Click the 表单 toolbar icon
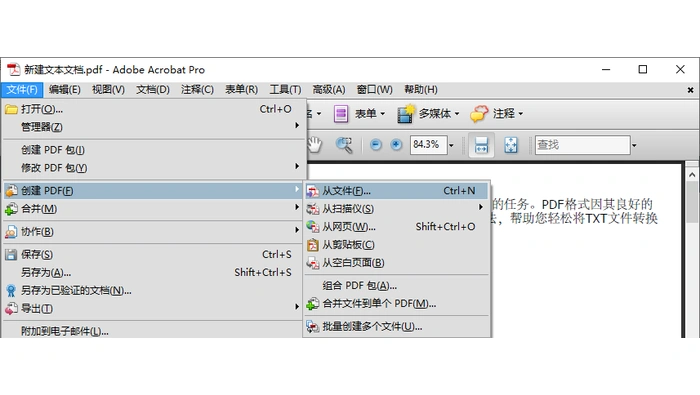700x395 pixels. [x=341, y=114]
